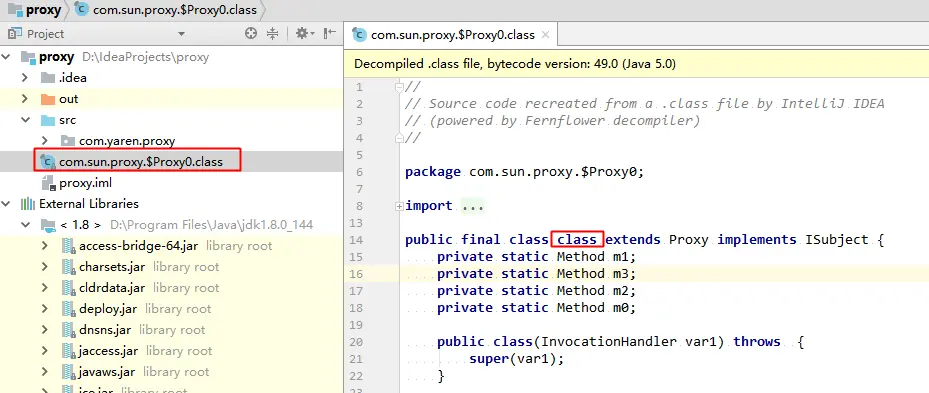The image size is (929, 393).
Task: Collapse the header comment block fold
Action: click(x=399, y=87)
